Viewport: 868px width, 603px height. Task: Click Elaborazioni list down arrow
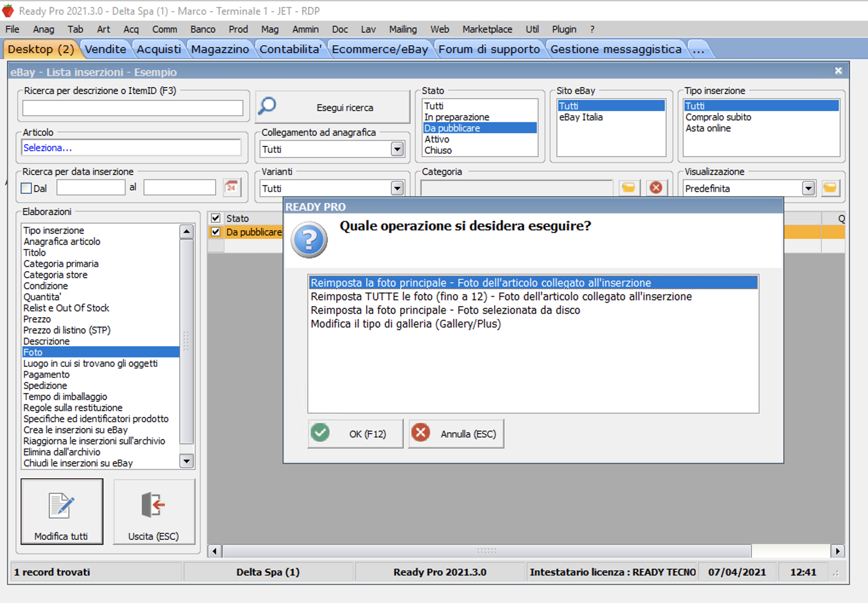[x=186, y=461]
